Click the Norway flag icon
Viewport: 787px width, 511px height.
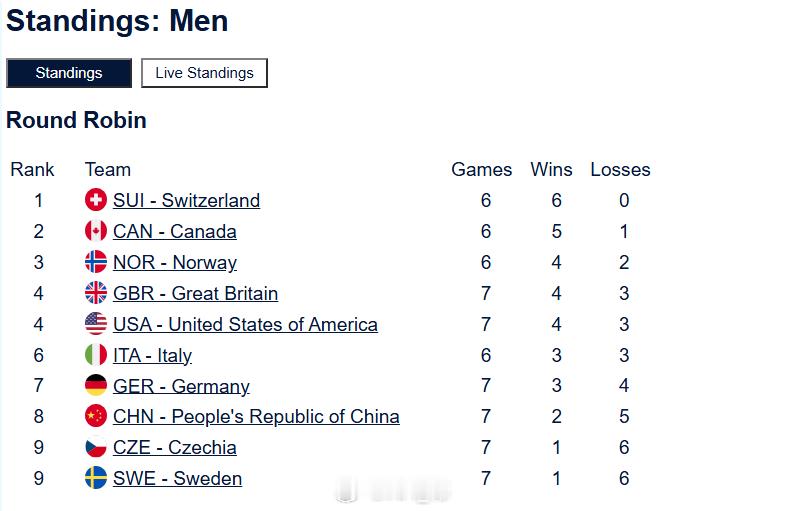click(x=96, y=262)
